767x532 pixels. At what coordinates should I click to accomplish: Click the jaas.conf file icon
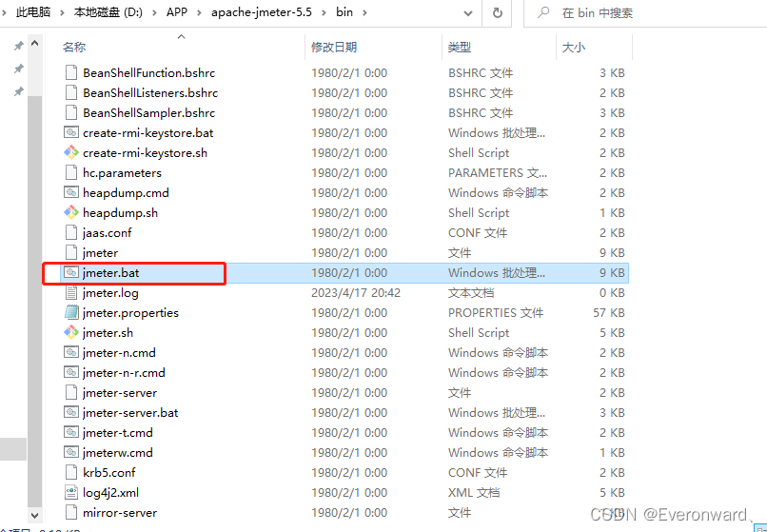tap(71, 233)
